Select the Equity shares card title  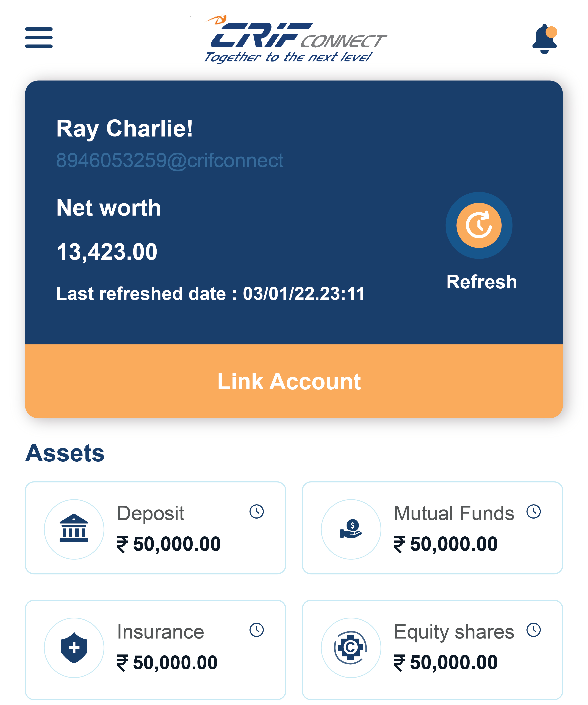click(454, 631)
